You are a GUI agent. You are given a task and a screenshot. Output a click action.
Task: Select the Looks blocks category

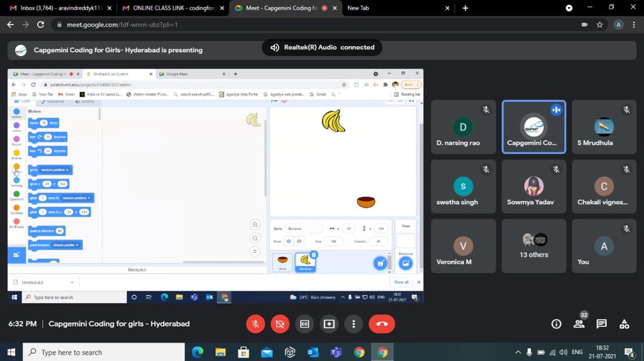click(x=16, y=127)
